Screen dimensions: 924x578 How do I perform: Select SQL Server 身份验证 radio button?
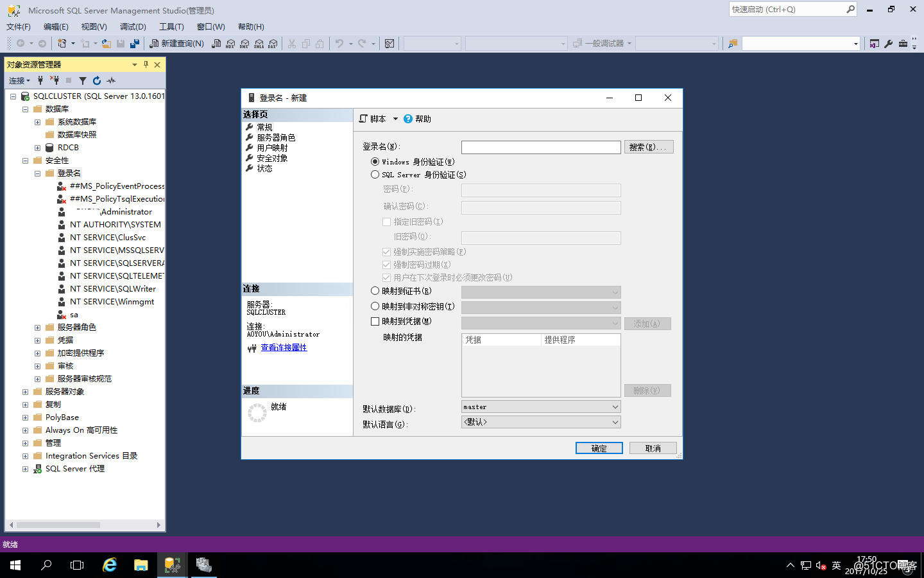coord(375,175)
